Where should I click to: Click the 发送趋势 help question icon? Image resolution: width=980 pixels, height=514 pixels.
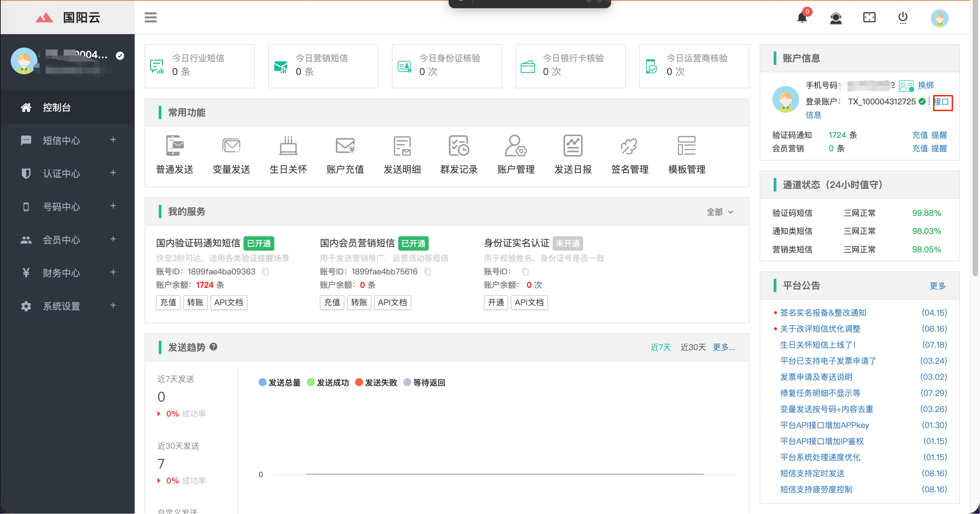(213, 347)
